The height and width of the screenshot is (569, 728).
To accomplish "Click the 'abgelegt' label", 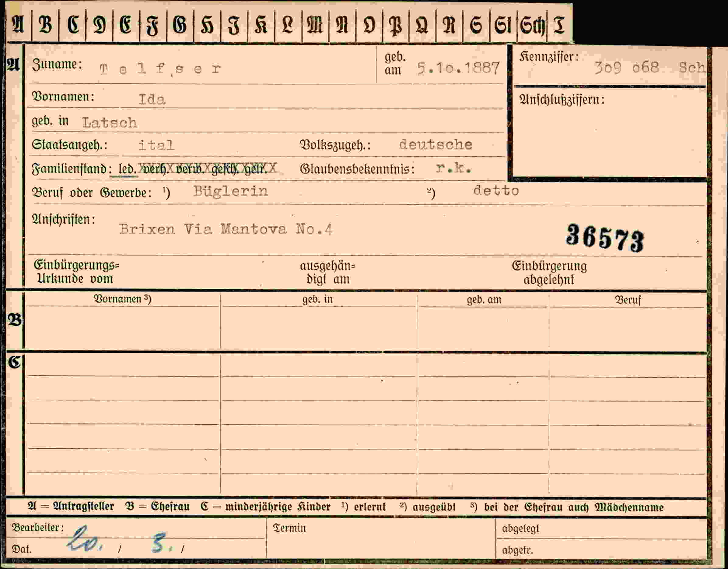I will tap(520, 529).
